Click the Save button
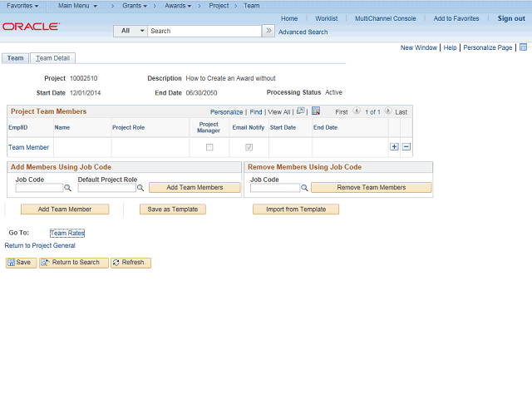The width and height of the screenshot is (532, 399). point(21,263)
